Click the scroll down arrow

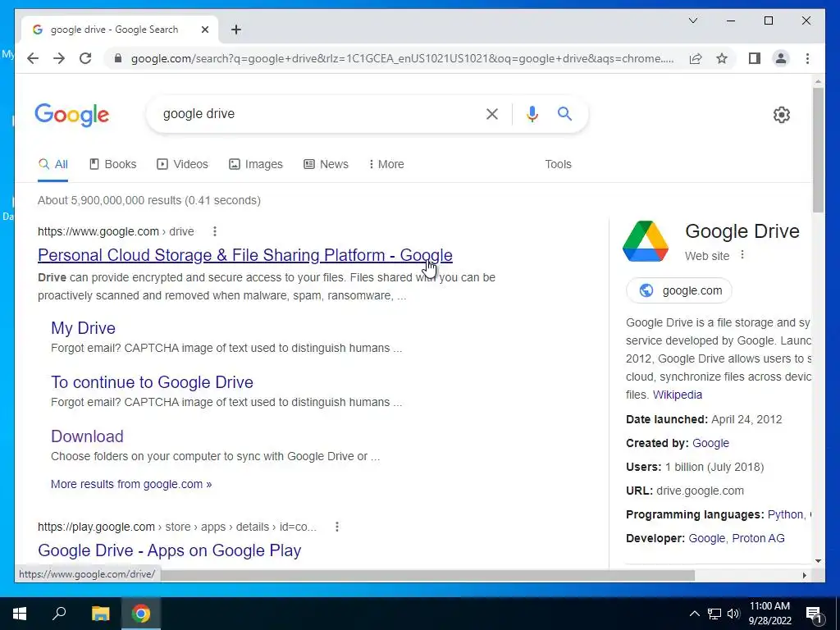(x=818, y=561)
